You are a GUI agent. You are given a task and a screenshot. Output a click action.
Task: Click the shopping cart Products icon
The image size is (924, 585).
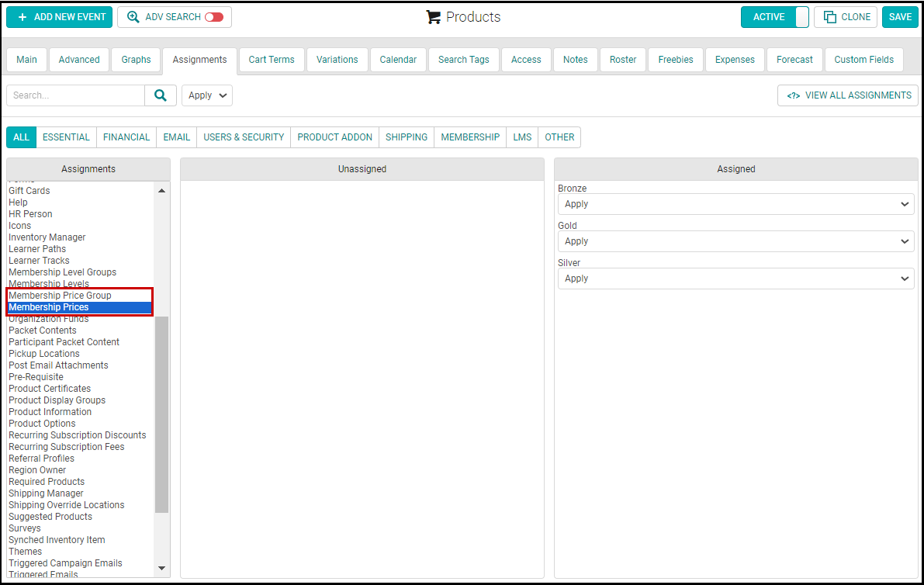tap(434, 17)
